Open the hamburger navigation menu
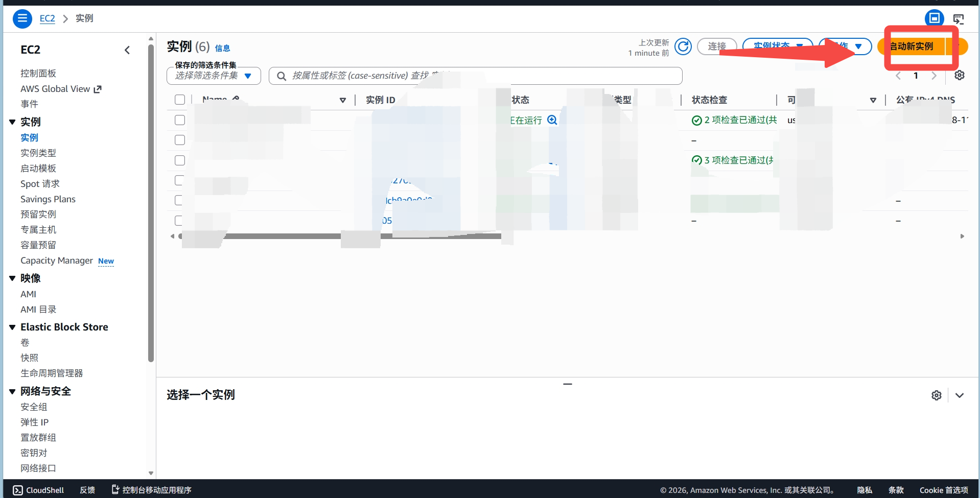 (x=22, y=18)
